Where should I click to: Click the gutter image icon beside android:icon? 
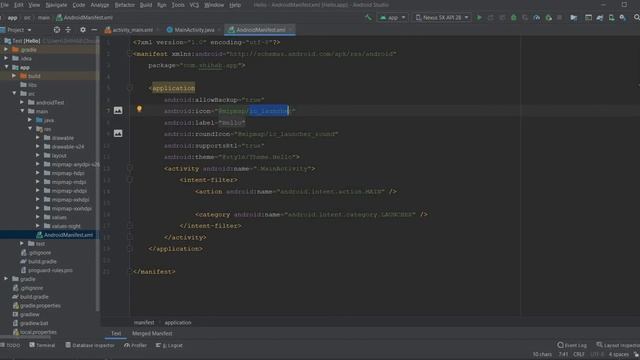coord(118,110)
